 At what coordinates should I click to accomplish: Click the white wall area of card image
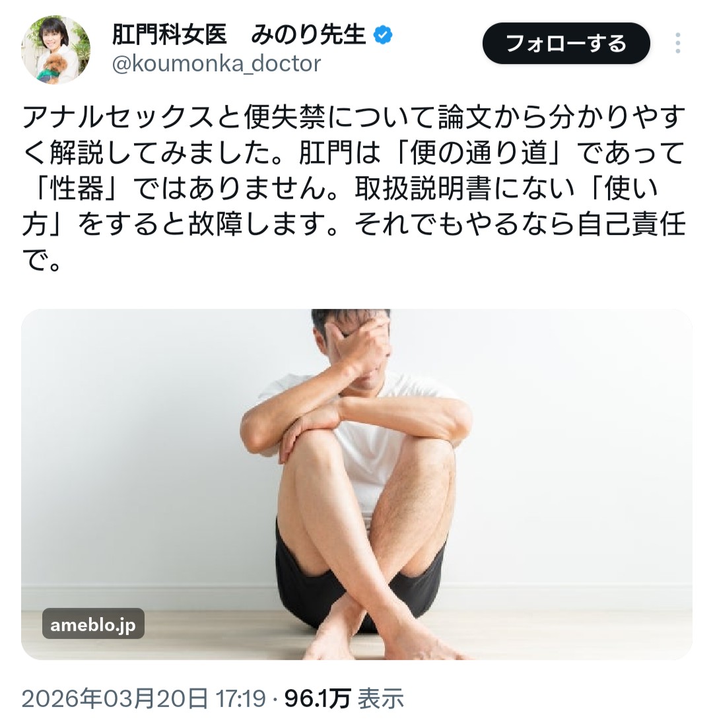tap(130, 441)
